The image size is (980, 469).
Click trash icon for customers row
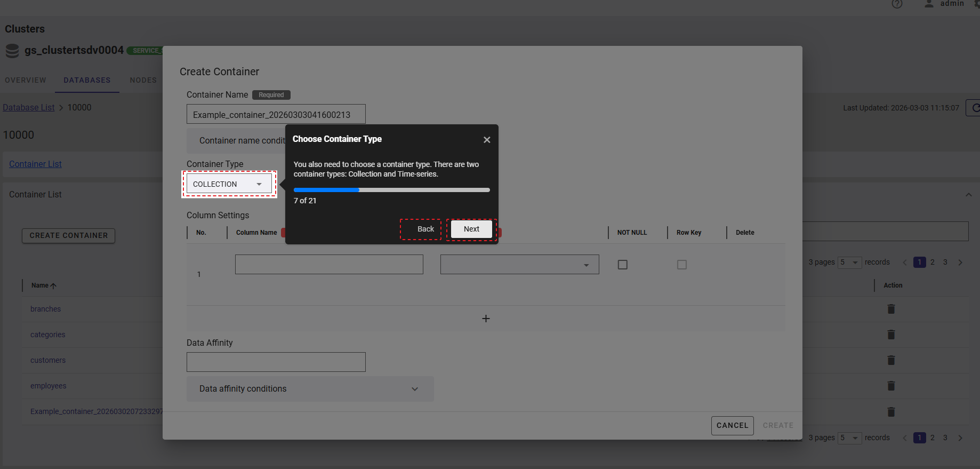click(x=890, y=360)
